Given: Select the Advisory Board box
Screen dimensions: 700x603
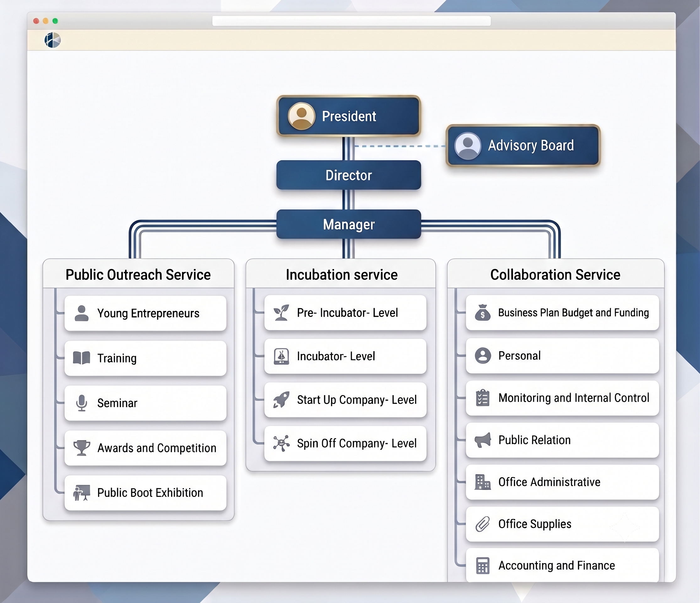Looking at the screenshot, I should [523, 146].
